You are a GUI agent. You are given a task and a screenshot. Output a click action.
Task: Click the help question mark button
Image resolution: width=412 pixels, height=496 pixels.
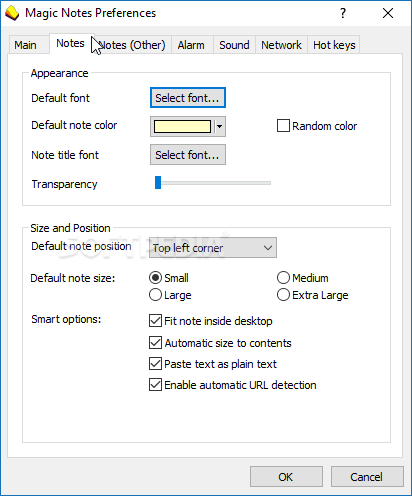[343, 13]
